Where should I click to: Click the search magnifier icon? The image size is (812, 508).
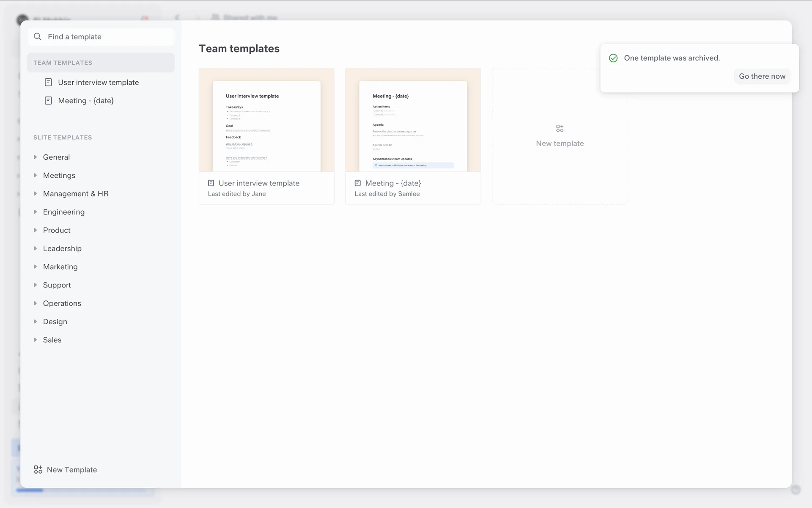coord(38,37)
